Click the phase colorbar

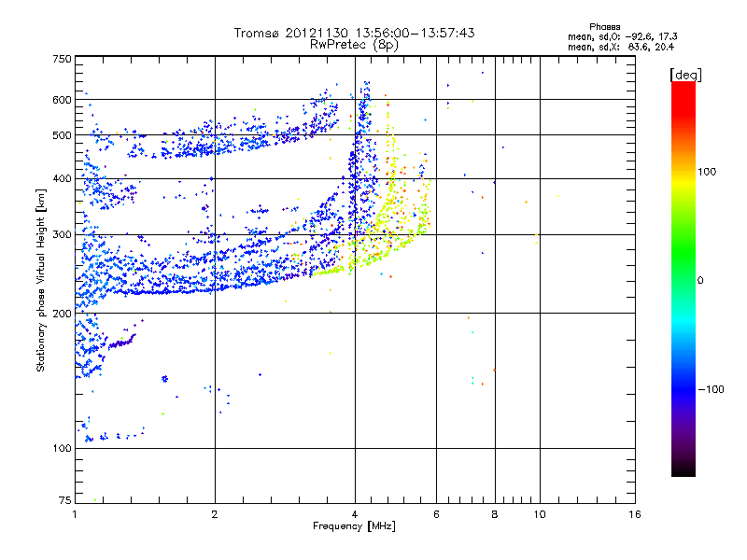[x=684, y=278]
